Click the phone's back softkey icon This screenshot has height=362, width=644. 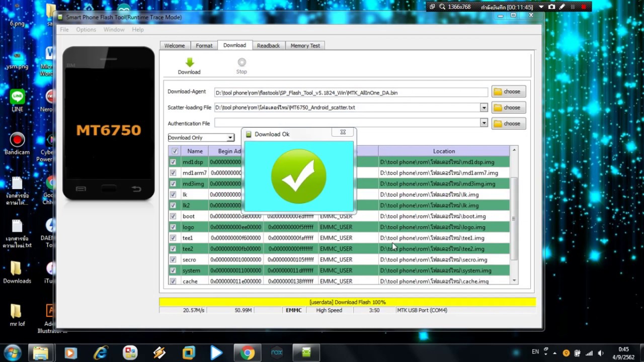[x=136, y=189]
